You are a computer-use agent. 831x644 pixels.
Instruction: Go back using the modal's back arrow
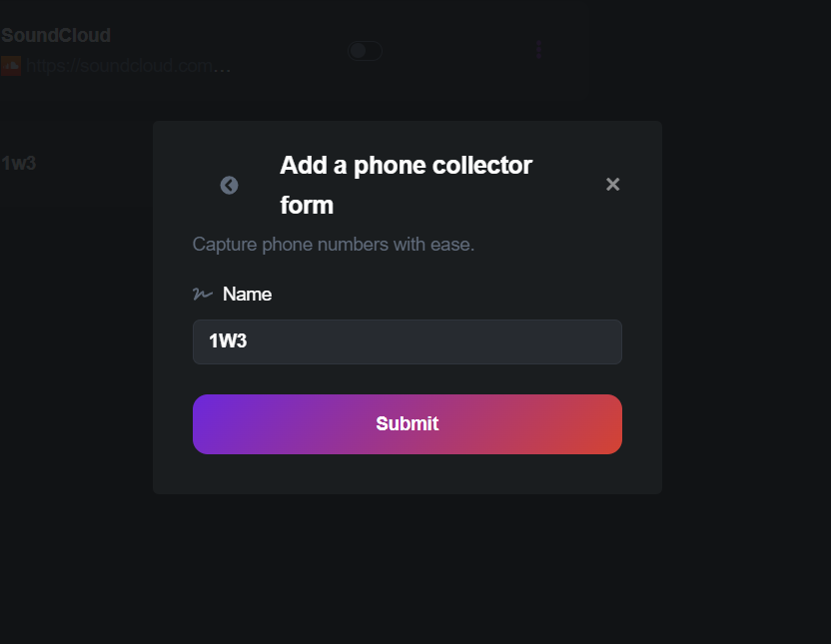tap(230, 185)
